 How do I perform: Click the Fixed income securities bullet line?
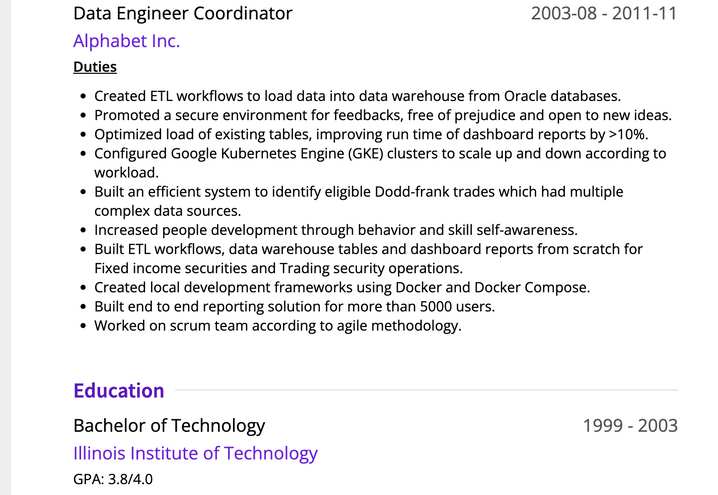pyautogui.click(x=369, y=259)
